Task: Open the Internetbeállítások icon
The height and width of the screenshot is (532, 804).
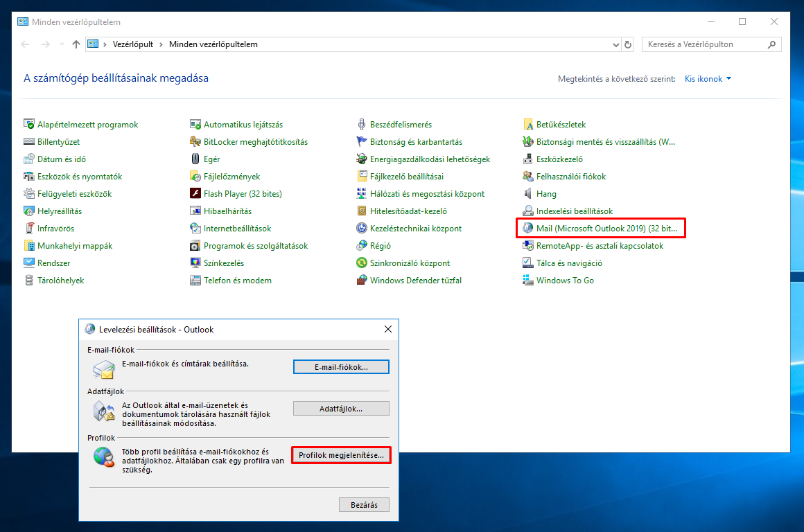Action: click(195, 228)
